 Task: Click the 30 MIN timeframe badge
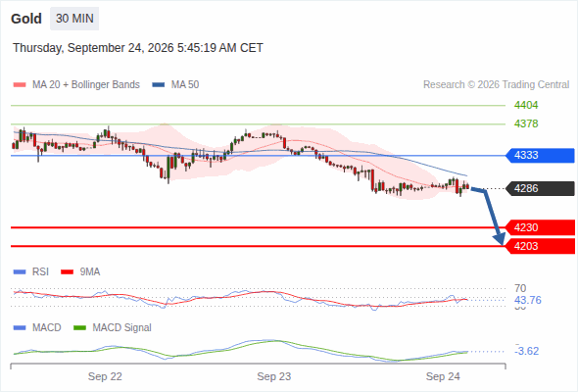(74, 19)
